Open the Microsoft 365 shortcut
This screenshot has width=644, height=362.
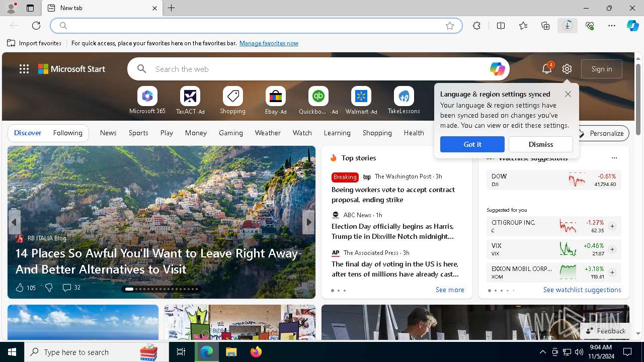point(147,101)
